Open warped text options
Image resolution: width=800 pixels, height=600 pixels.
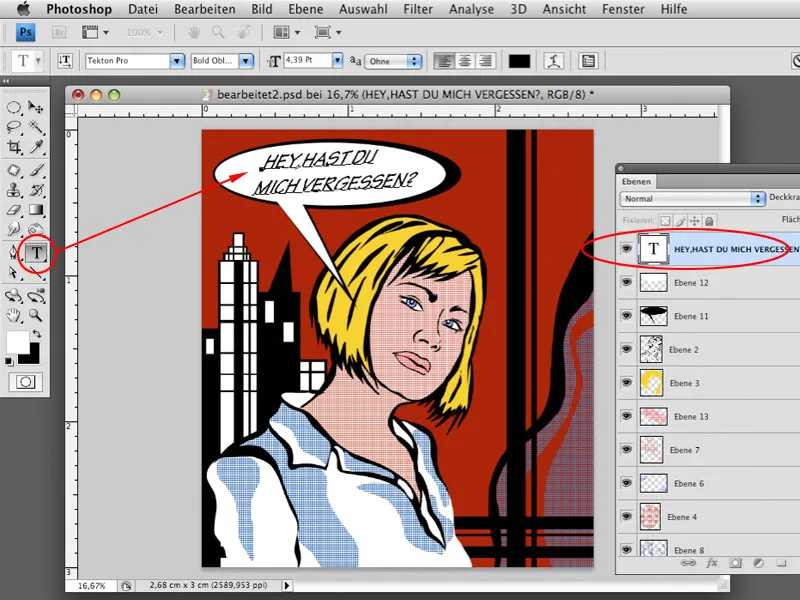point(554,61)
